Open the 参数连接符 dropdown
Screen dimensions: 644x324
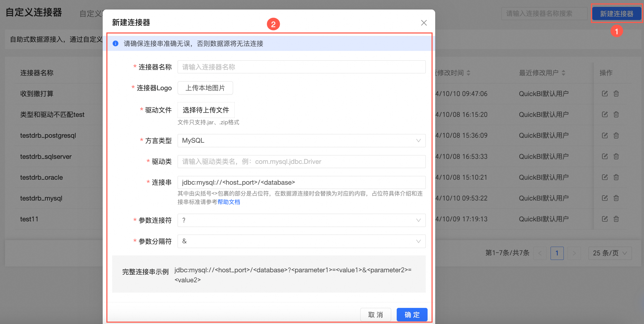[x=301, y=220]
